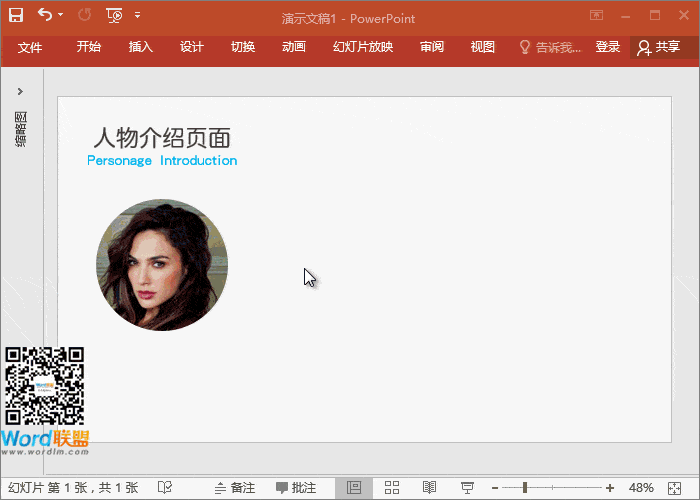Toggle Normal view button in status bar

pos(354,487)
